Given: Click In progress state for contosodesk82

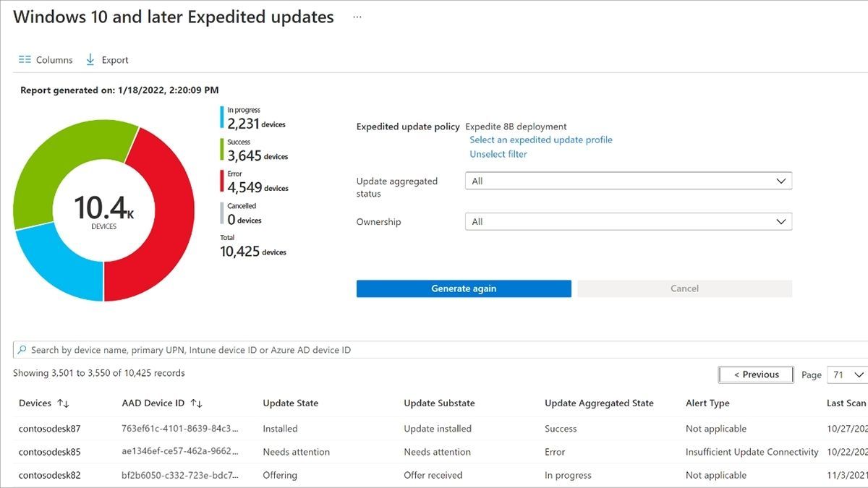Looking at the screenshot, I should click(568, 475).
